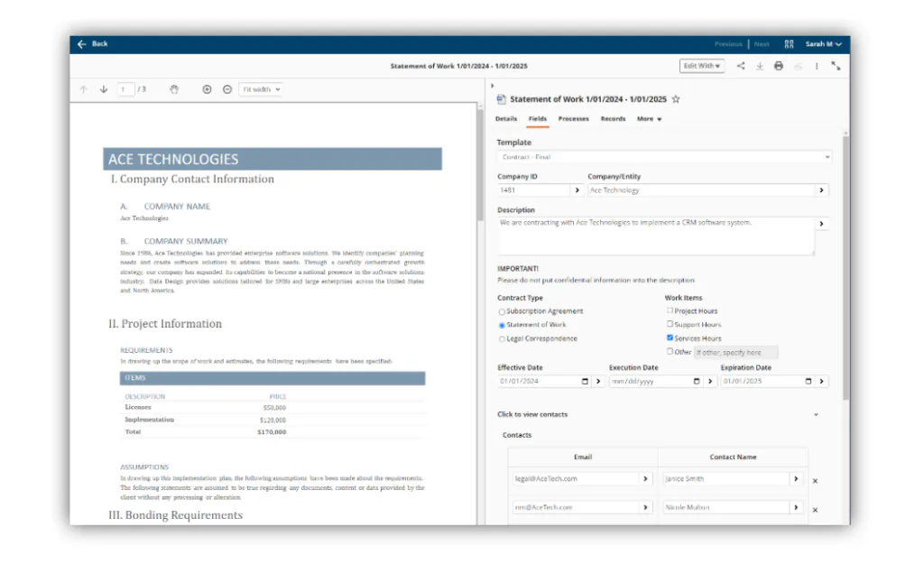The image size is (924, 573).
Task: Enable the Project Hours work item
Action: 669,310
